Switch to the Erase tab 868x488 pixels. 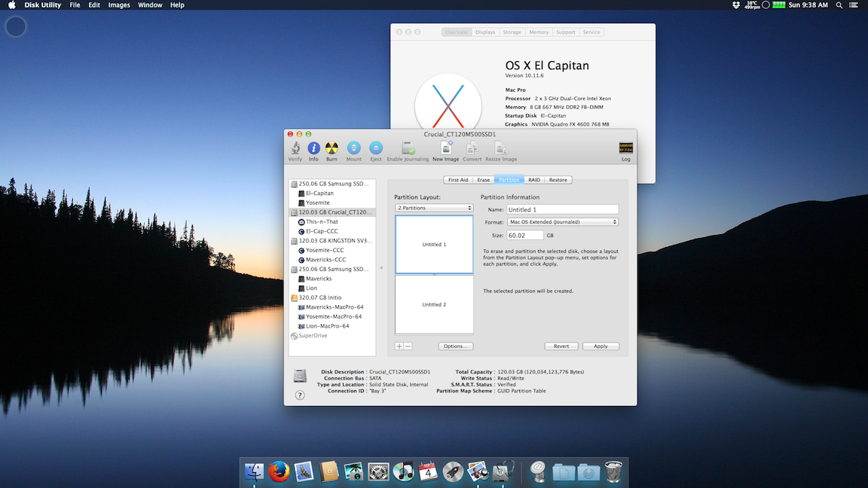point(483,180)
